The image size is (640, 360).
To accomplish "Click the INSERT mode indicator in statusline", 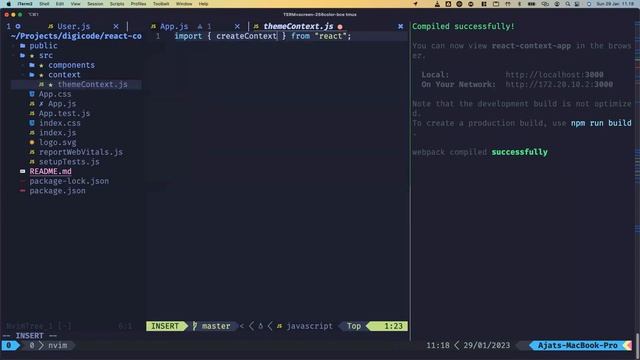I will click(x=165, y=326).
